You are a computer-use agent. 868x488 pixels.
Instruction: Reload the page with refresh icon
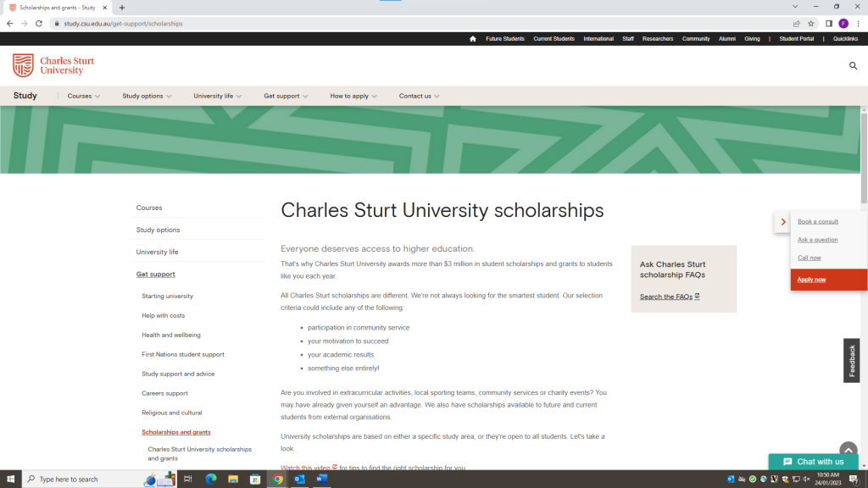pyautogui.click(x=39, y=24)
